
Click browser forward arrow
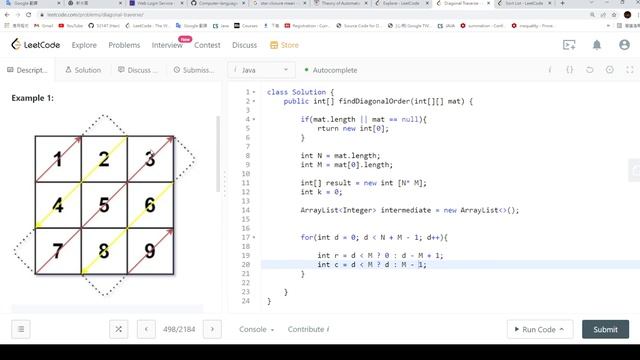[x=18, y=15]
